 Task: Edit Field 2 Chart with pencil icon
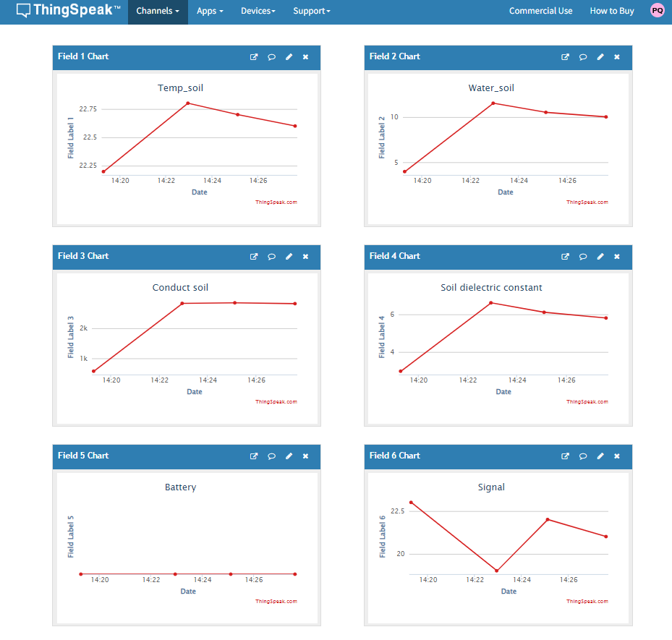tap(600, 57)
